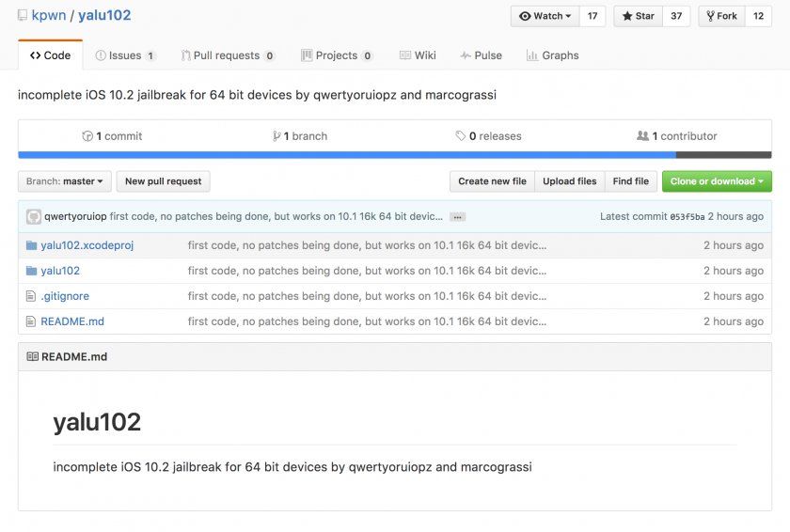Open the latest commit hash 053f5ba
Screen dimensions: 790x532
click(687, 217)
